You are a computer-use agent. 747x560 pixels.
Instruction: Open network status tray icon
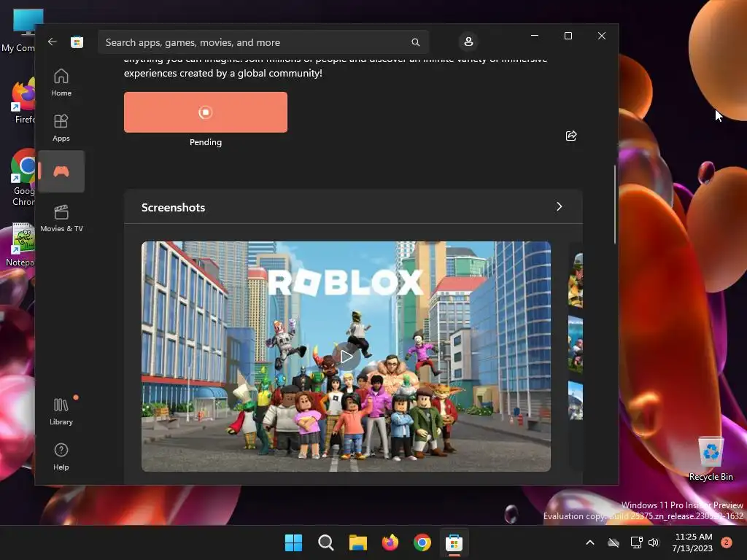tap(636, 542)
